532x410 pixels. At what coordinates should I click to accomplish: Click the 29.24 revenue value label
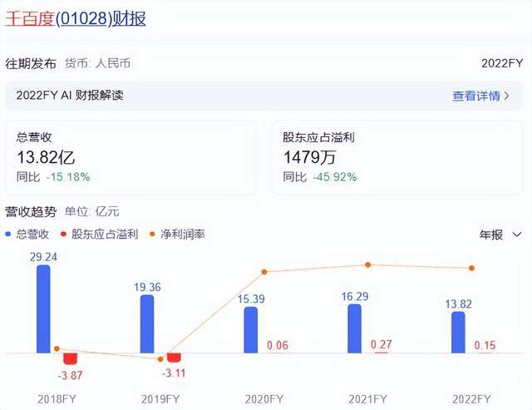43,257
